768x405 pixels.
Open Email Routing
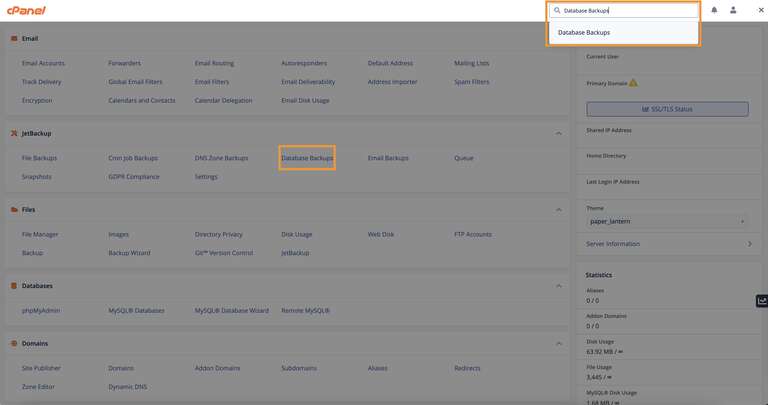point(214,63)
